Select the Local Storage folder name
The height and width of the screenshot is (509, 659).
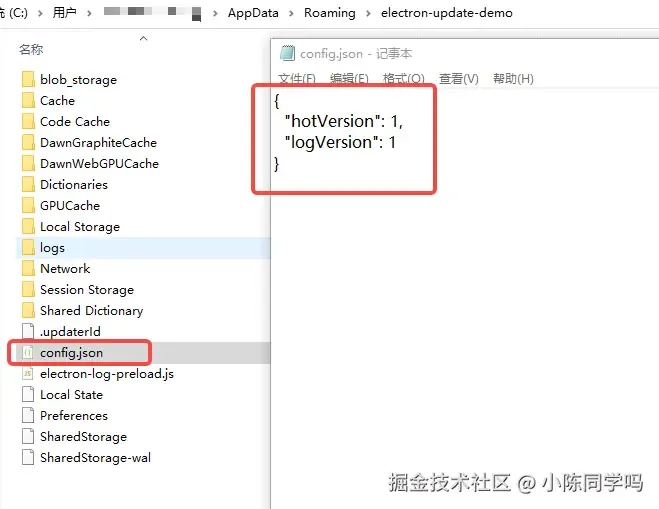coord(80,227)
